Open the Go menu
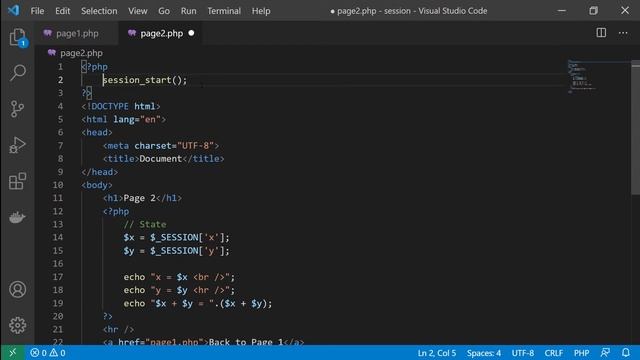Image resolution: width=640 pixels, height=360 pixels. 164,11
